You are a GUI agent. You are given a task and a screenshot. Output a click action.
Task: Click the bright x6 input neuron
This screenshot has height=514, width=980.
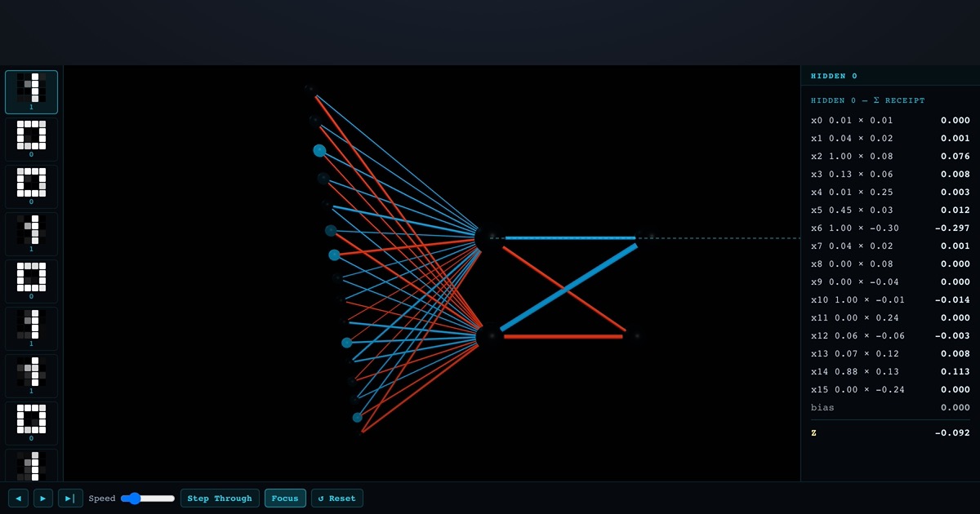pos(334,255)
